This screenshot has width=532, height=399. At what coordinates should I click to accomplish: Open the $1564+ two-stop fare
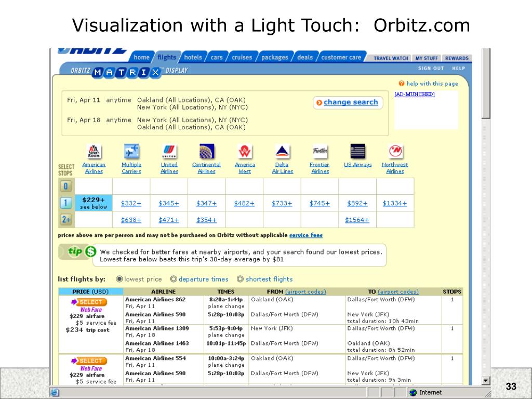click(x=357, y=220)
